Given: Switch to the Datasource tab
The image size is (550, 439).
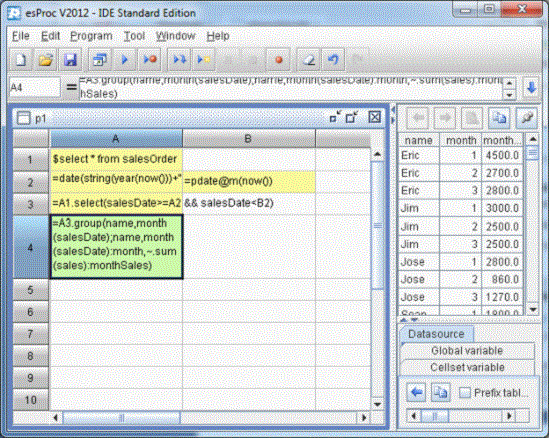Looking at the screenshot, I should 436,334.
